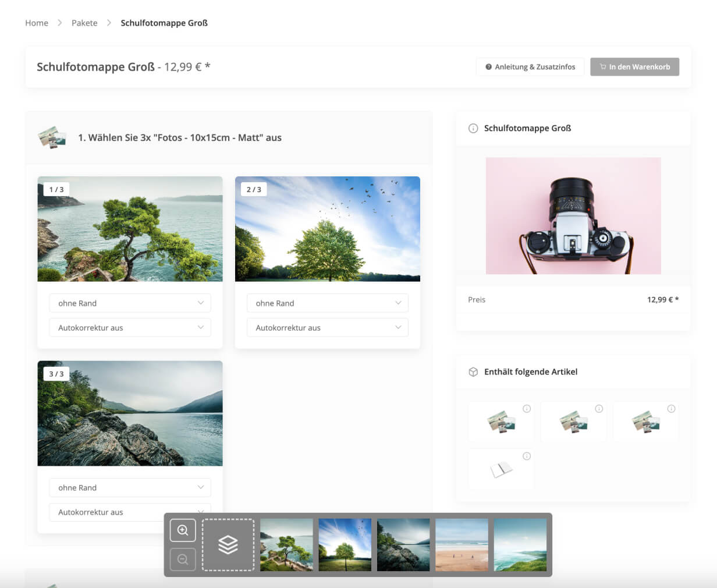The height and width of the screenshot is (588, 717).
Task: Select the green coastal hills thumbnail in tray
Action: [x=520, y=545]
